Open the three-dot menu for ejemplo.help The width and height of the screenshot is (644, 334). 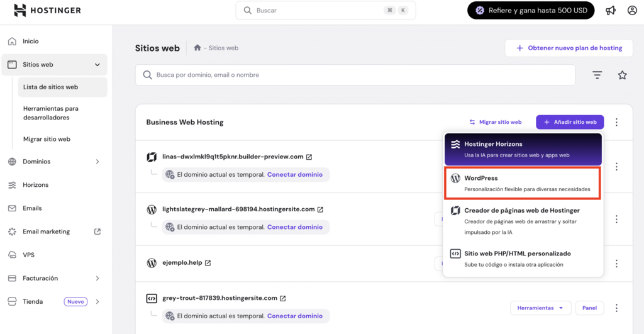coord(616,264)
